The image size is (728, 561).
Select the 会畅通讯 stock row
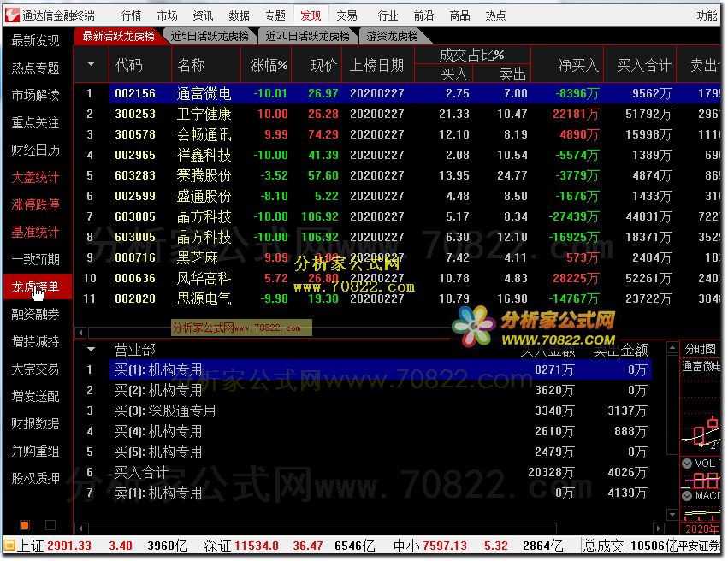coord(400,134)
